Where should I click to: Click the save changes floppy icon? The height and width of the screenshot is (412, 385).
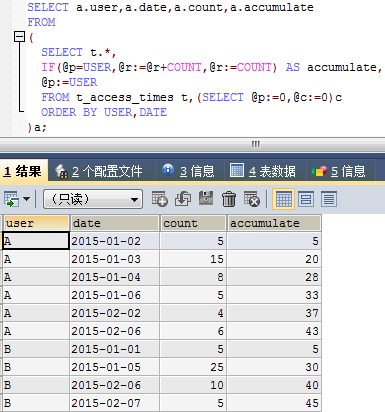point(206,198)
